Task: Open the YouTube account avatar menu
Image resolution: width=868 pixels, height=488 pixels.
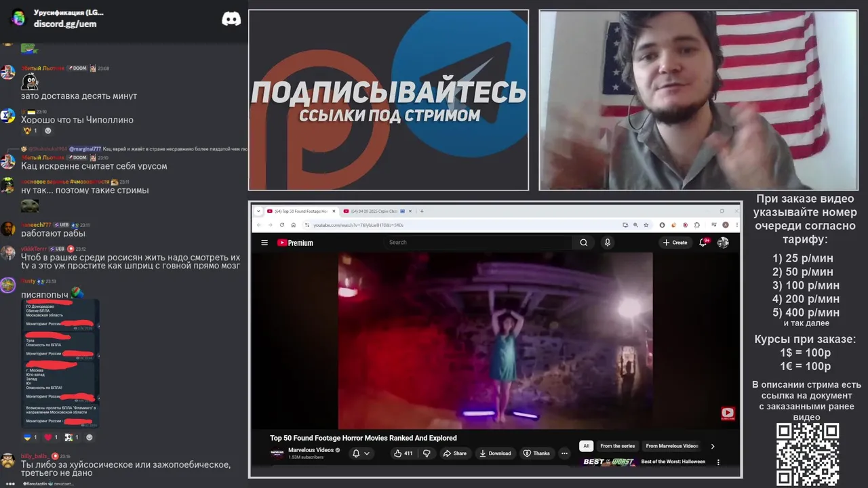Action: [723, 243]
